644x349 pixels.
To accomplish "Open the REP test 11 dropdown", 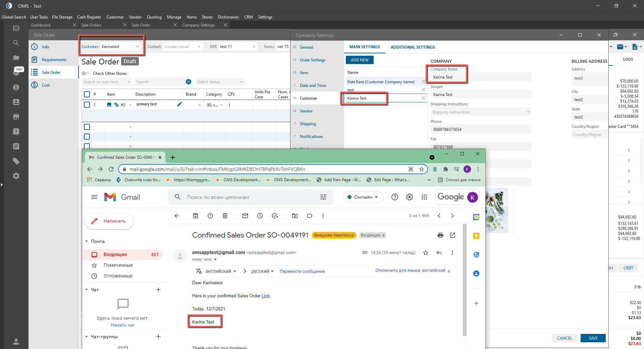I will (x=254, y=47).
